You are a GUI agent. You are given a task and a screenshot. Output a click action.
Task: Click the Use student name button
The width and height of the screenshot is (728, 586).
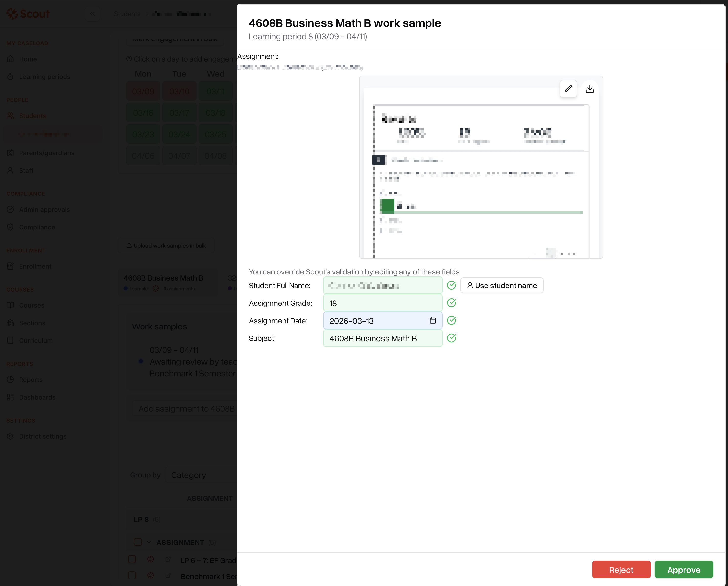(502, 286)
